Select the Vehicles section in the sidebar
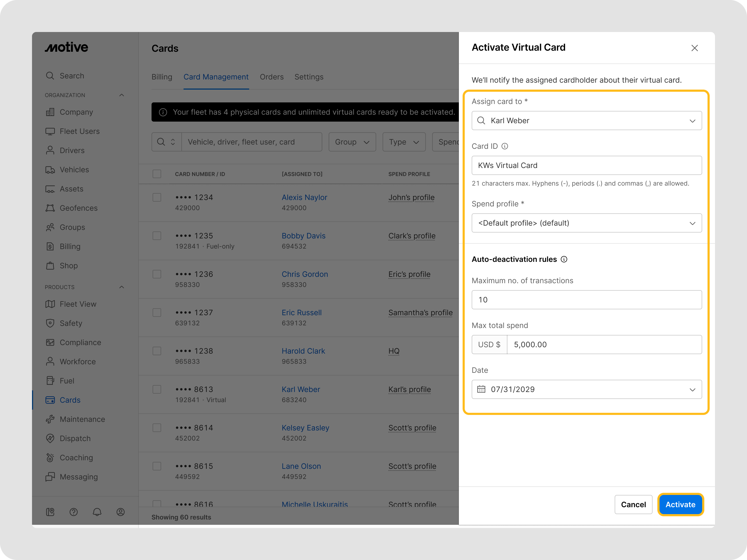The height and width of the screenshot is (560, 747). [74, 169]
